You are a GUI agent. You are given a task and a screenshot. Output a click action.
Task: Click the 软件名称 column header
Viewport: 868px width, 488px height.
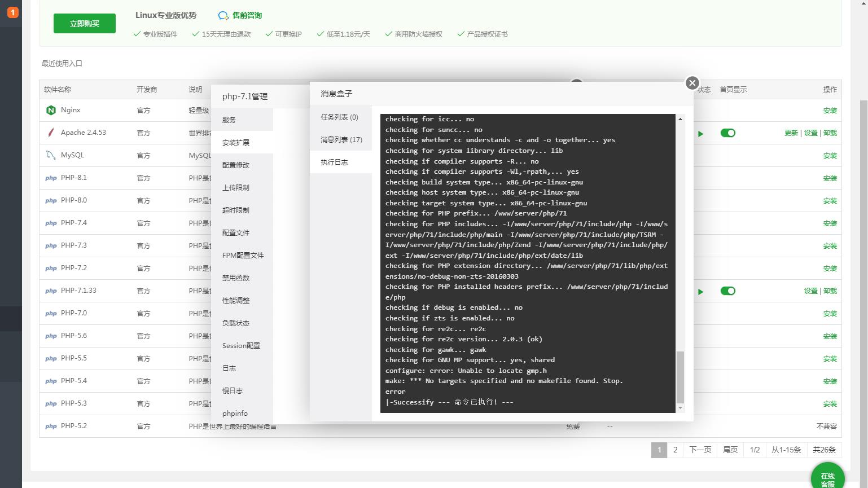[58, 90]
